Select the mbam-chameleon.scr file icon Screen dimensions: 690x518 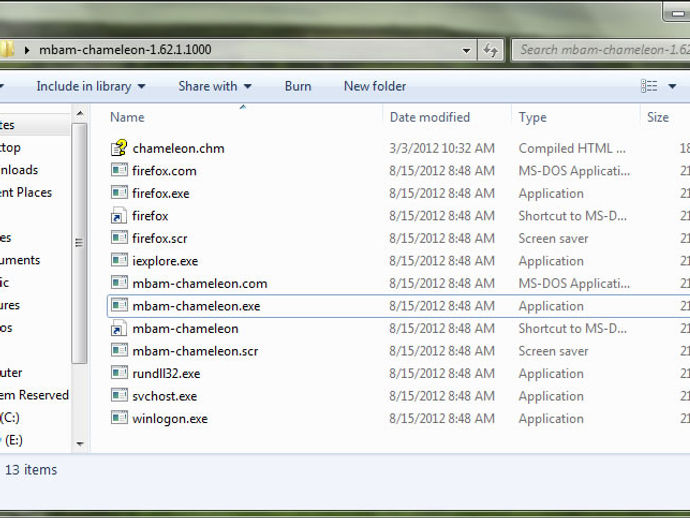pos(119,350)
